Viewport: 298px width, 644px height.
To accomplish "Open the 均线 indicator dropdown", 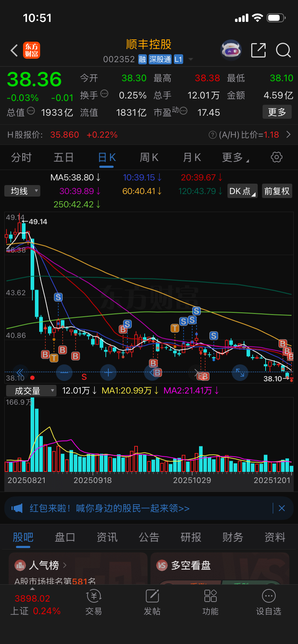I will coord(22,191).
